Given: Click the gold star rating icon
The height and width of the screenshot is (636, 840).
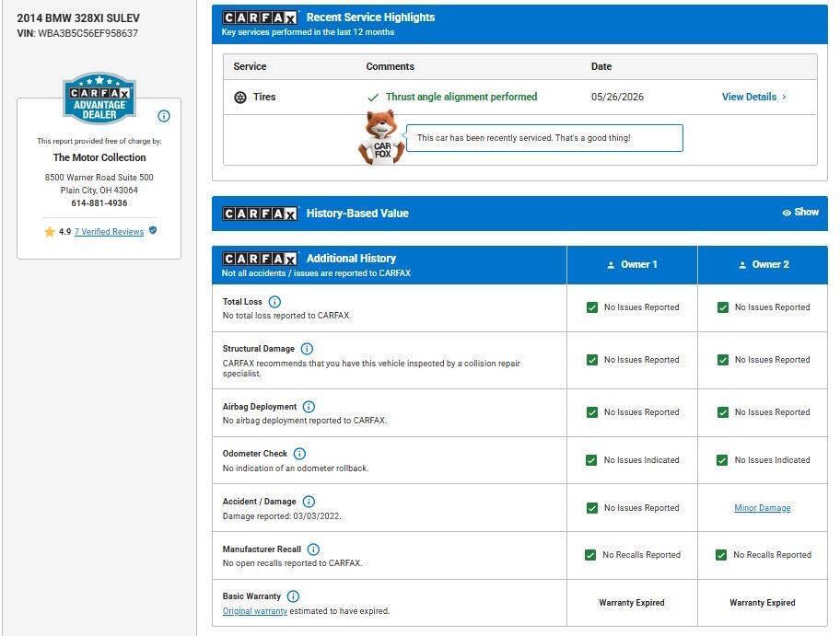Looking at the screenshot, I should 50,232.
